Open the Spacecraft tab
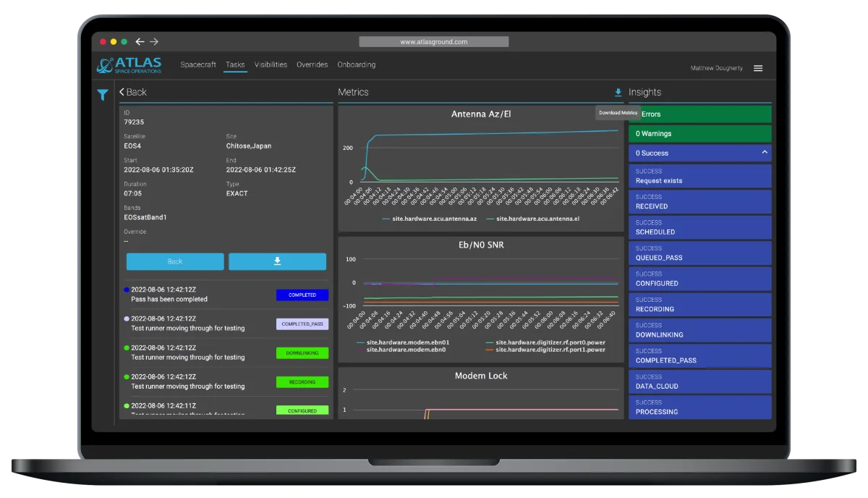The image size is (868, 498). pos(198,64)
